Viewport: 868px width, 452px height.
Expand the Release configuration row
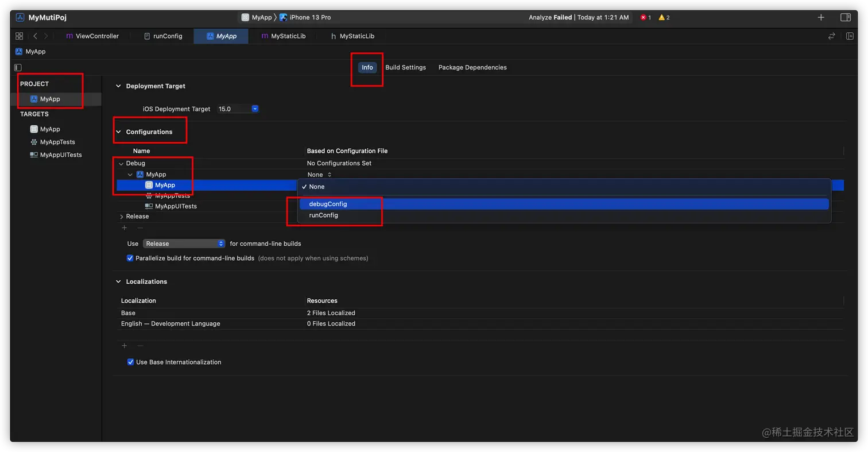(121, 217)
